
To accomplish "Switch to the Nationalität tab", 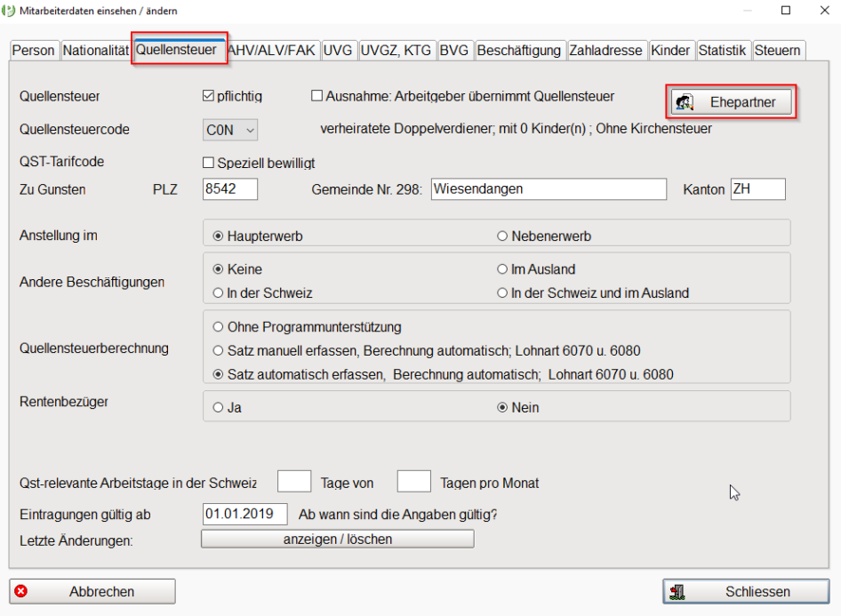I will [x=96, y=51].
